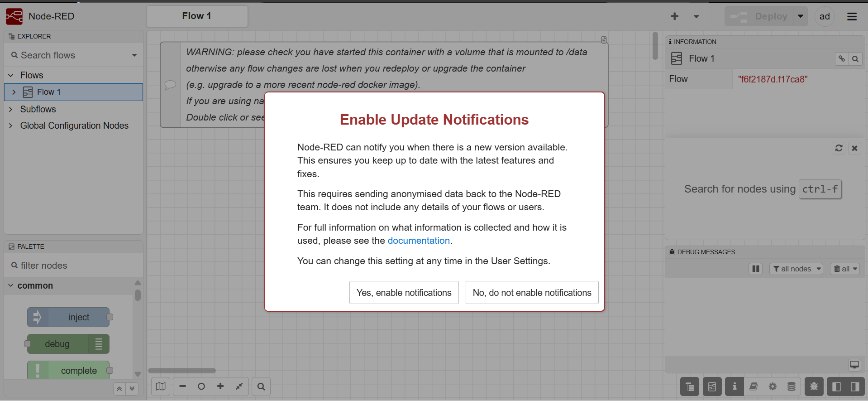Open the context data stack icon tab

[x=792, y=387]
